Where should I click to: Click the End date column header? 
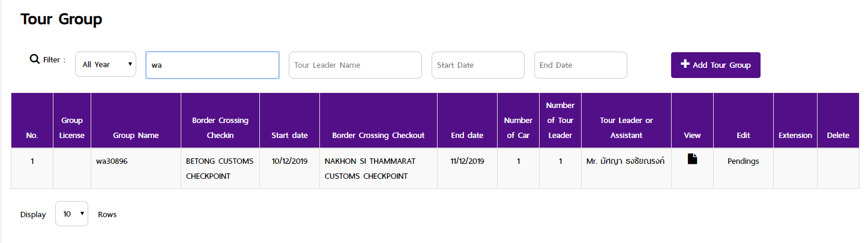tap(467, 135)
